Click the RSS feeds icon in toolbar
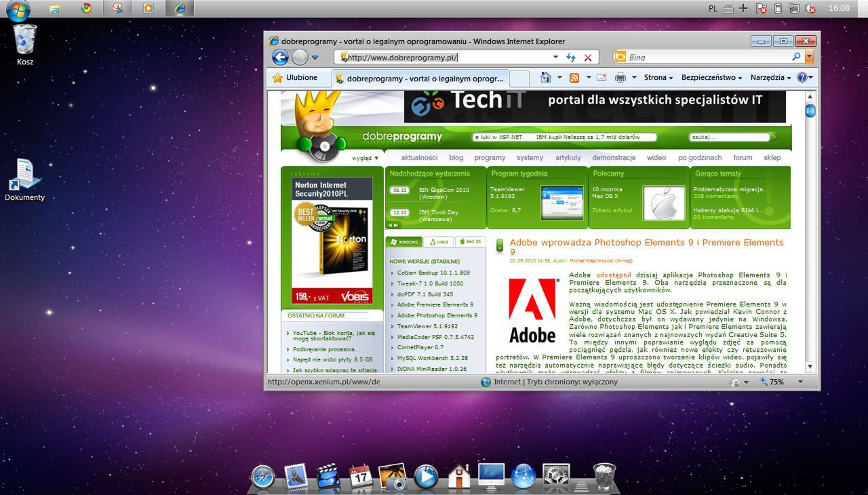The width and height of the screenshot is (868, 495). click(x=574, y=78)
